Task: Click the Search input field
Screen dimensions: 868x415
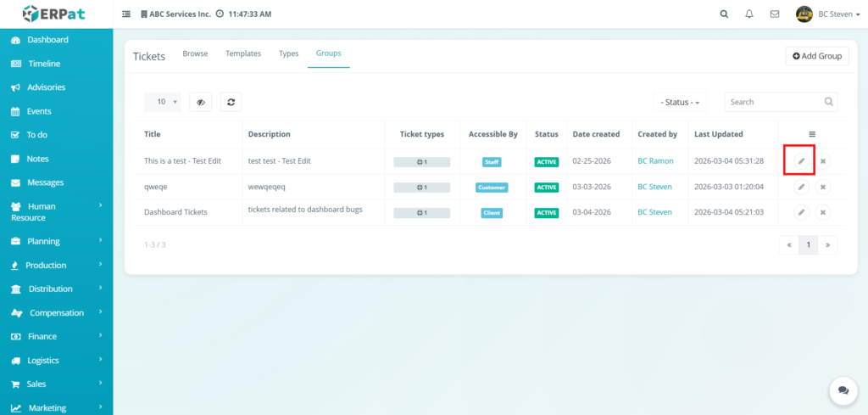Action: [774, 102]
